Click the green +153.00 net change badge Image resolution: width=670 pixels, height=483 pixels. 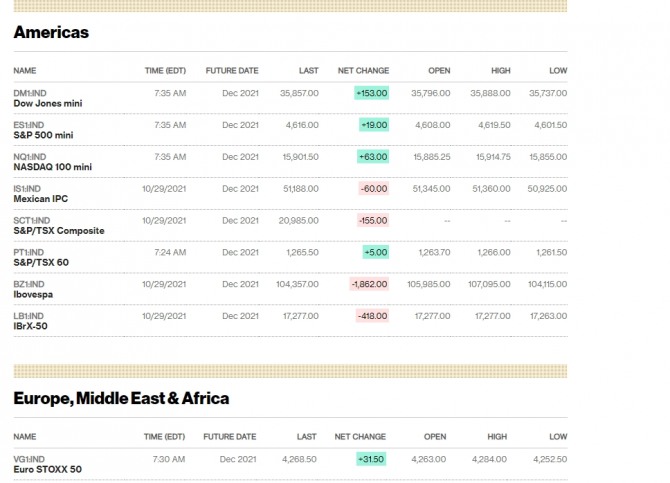tap(371, 93)
